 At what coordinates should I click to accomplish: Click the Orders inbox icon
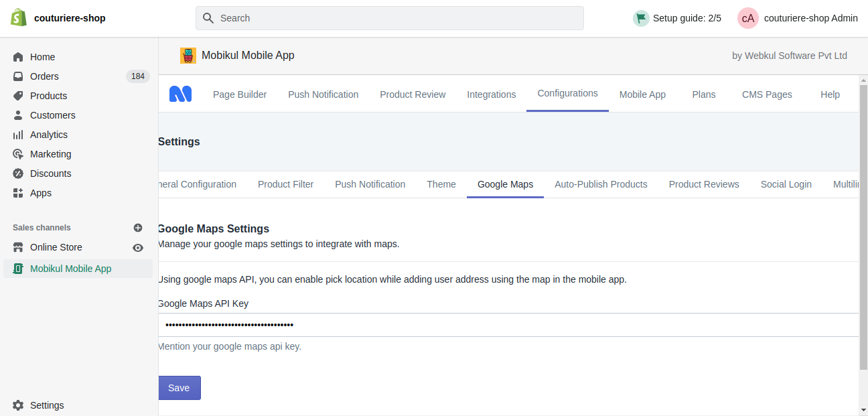pos(18,76)
